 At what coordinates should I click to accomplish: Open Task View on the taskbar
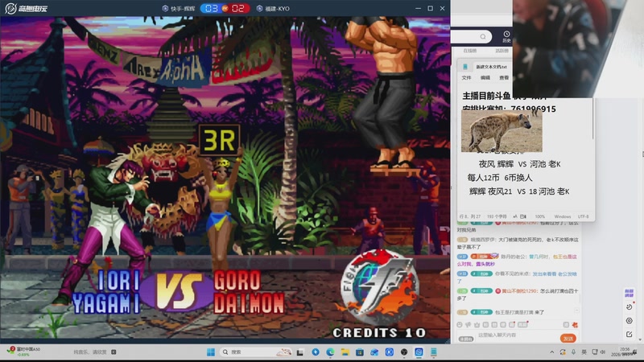(300, 352)
